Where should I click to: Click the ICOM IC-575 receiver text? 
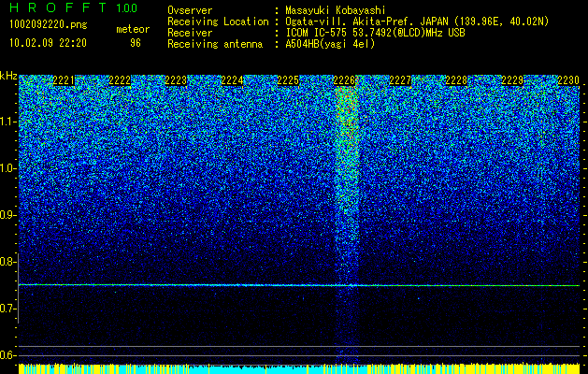pos(375,33)
